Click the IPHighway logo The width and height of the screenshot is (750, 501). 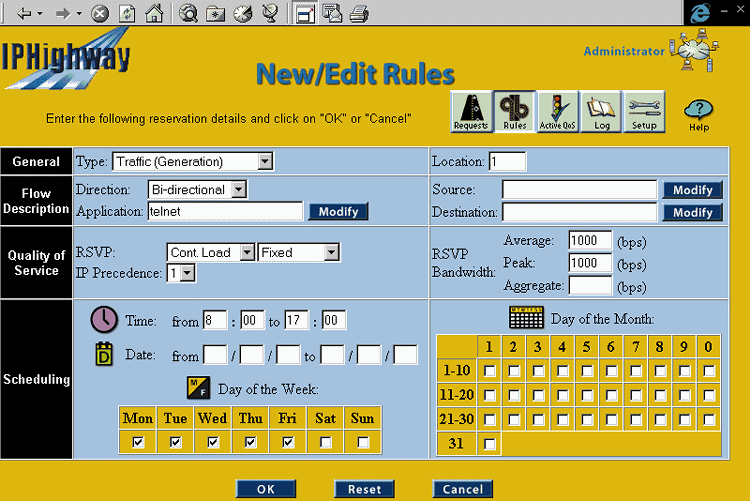click(66, 58)
